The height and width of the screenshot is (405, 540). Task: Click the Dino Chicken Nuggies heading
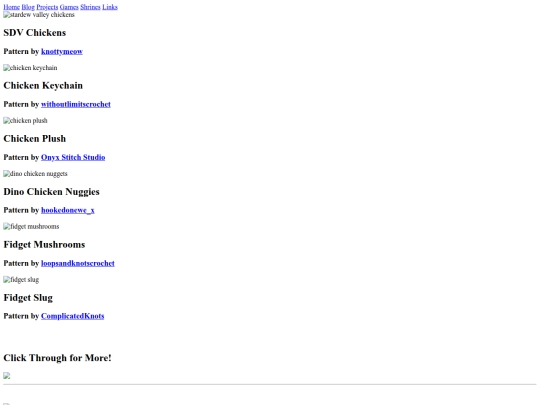(51, 191)
